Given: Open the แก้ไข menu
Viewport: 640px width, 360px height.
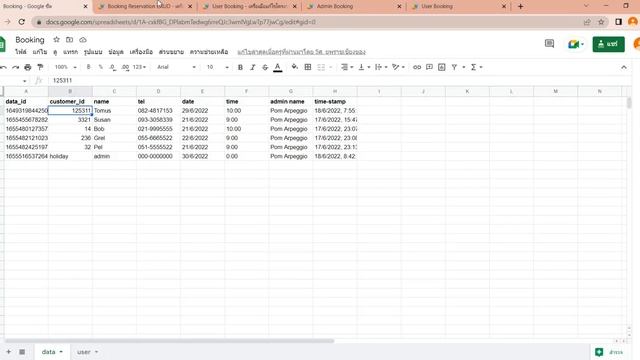Looking at the screenshot, I should pyautogui.click(x=40, y=52).
